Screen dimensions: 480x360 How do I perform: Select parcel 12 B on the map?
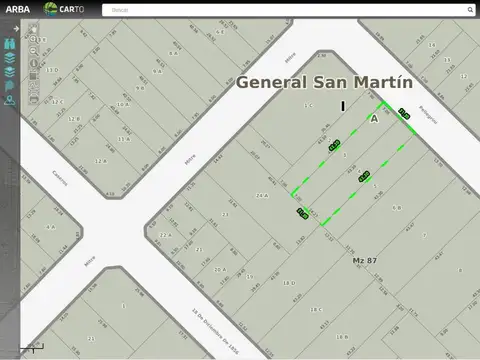click(74, 119)
